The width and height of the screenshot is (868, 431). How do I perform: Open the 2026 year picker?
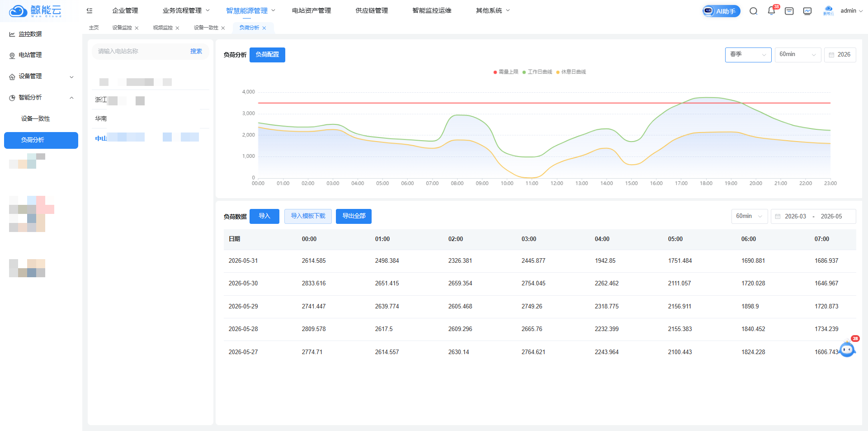(x=840, y=55)
